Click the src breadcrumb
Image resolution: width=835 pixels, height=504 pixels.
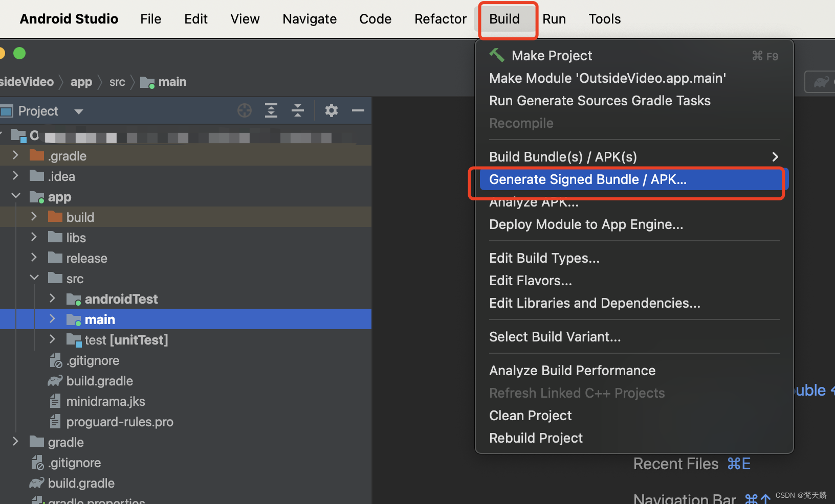click(117, 82)
